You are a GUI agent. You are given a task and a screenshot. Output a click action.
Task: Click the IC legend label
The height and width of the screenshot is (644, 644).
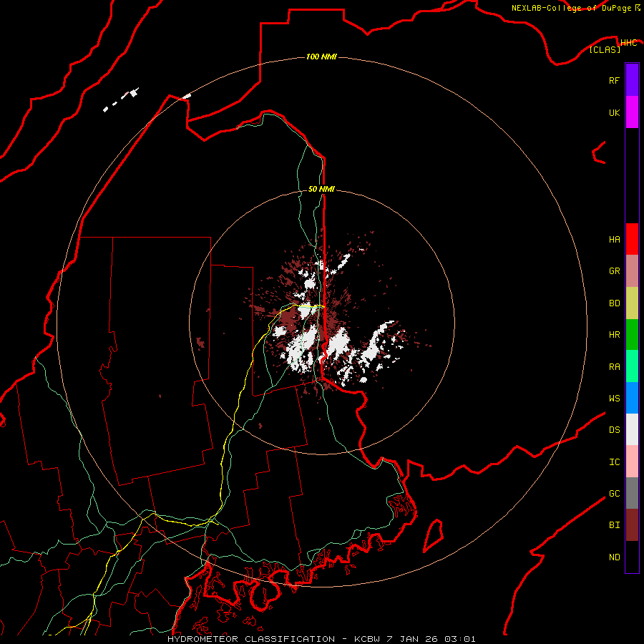(614, 462)
